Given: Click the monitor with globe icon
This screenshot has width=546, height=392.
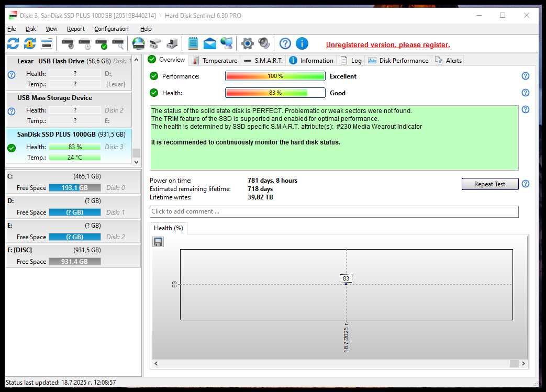Looking at the screenshot, I should coord(226,43).
